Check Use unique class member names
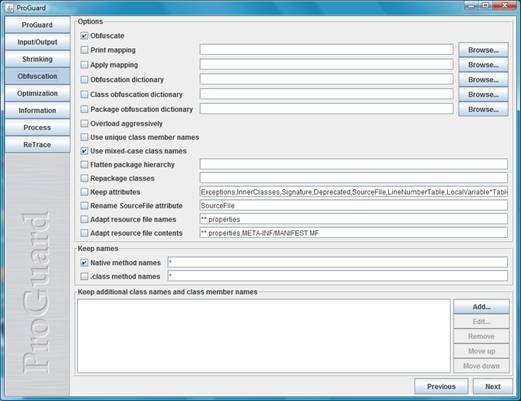521x401 pixels. point(84,137)
